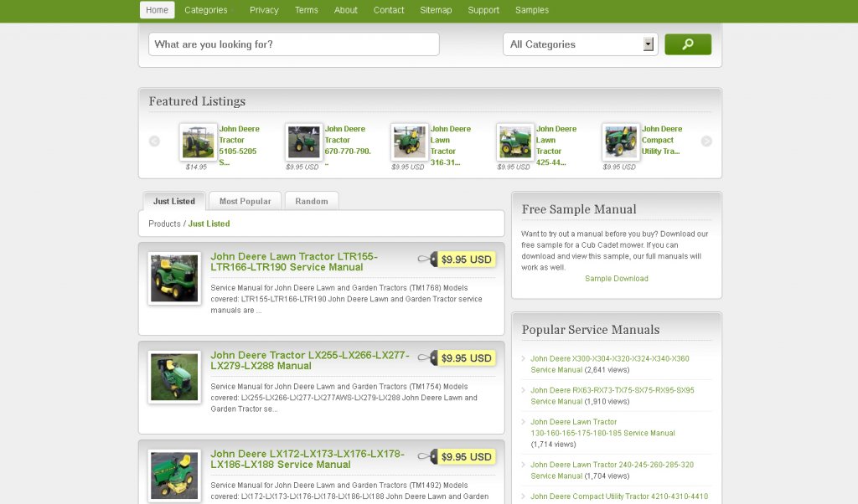Click price tag on LX172 listing
Image resolution: width=858 pixels, height=504 pixels.
457,456
